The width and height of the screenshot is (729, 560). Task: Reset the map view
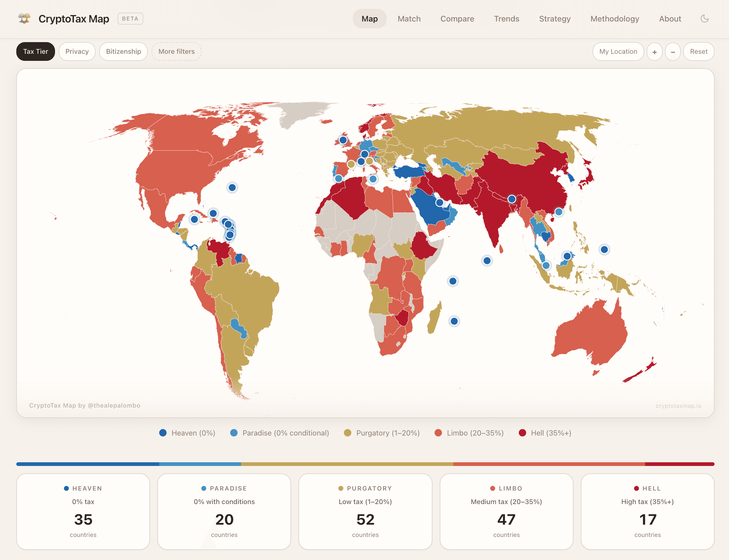698,52
